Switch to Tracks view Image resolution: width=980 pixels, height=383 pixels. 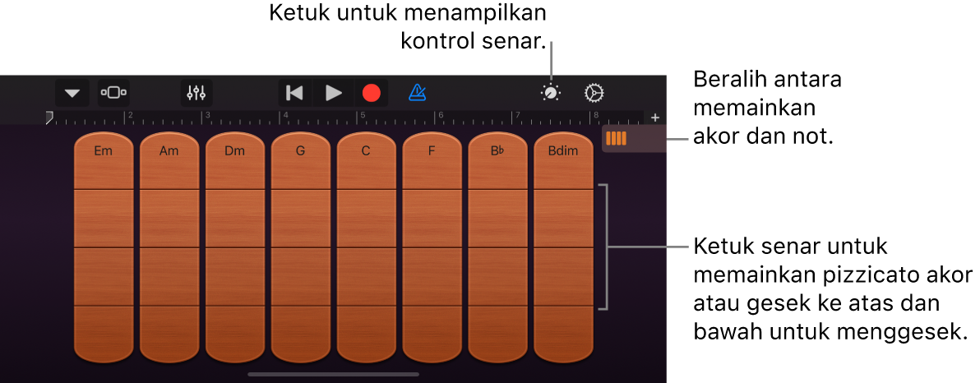[113, 93]
